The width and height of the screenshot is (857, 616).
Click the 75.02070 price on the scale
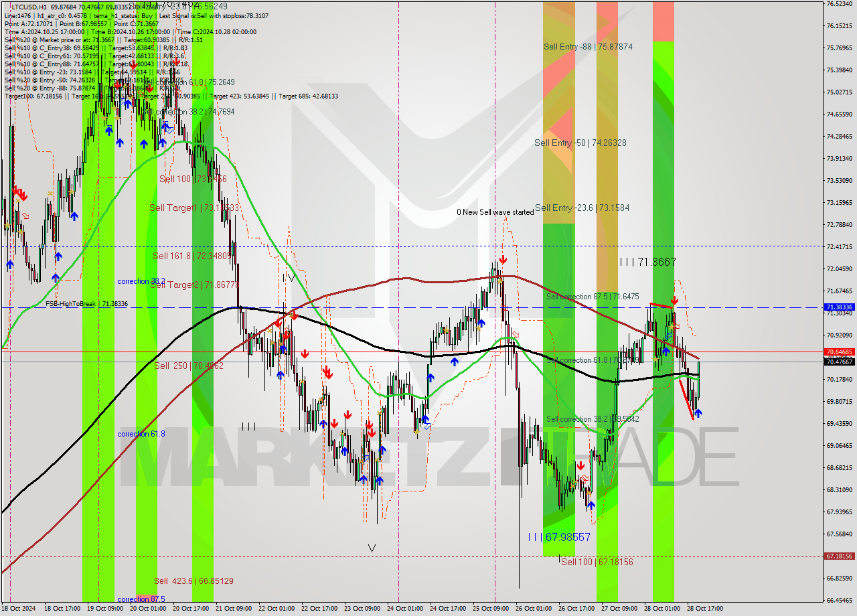[x=839, y=92]
